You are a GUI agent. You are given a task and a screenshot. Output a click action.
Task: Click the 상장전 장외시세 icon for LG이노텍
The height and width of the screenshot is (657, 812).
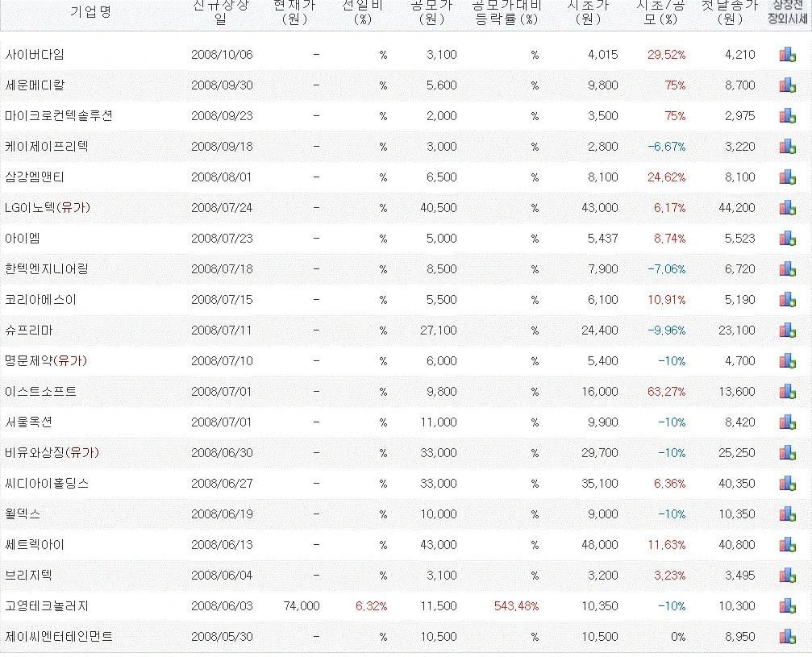pos(787,207)
